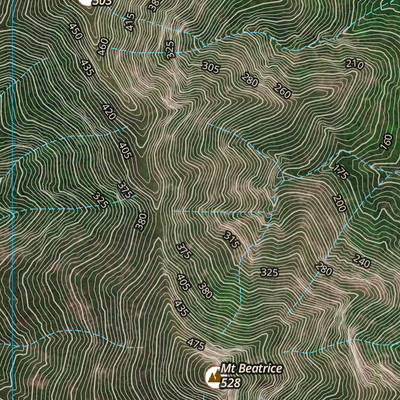
Task: Click the 460 contour elevation label
Action: [x=103, y=47]
